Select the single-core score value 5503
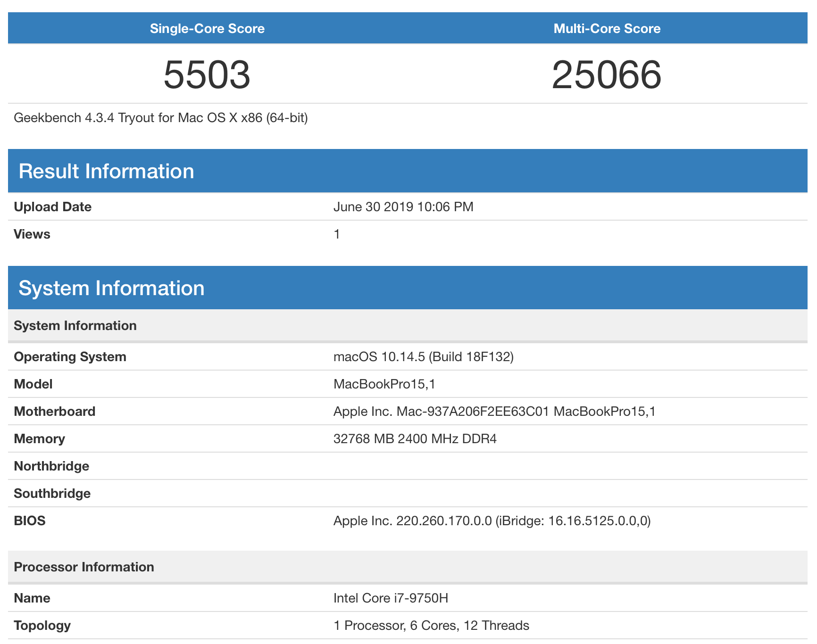The height and width of the screenshot is (644, 817). click(207, 74)
